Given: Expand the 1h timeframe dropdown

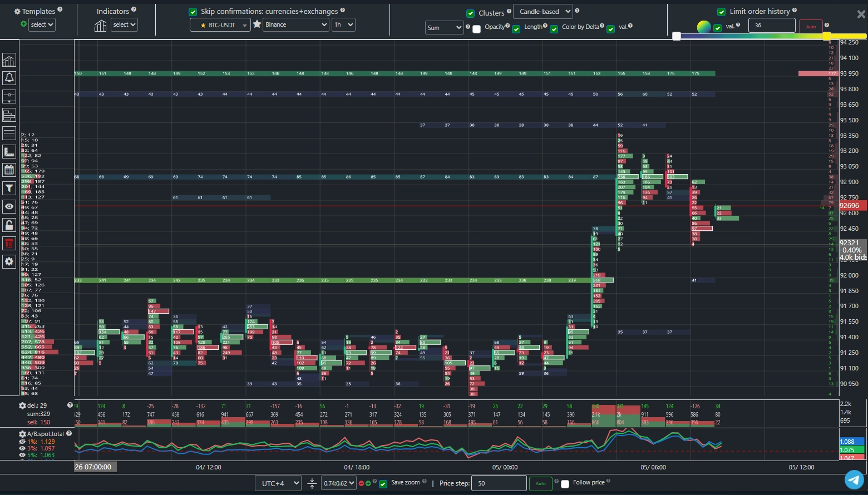Looking at the screenshot, I should pyautogui.click(x=343, y=25).
